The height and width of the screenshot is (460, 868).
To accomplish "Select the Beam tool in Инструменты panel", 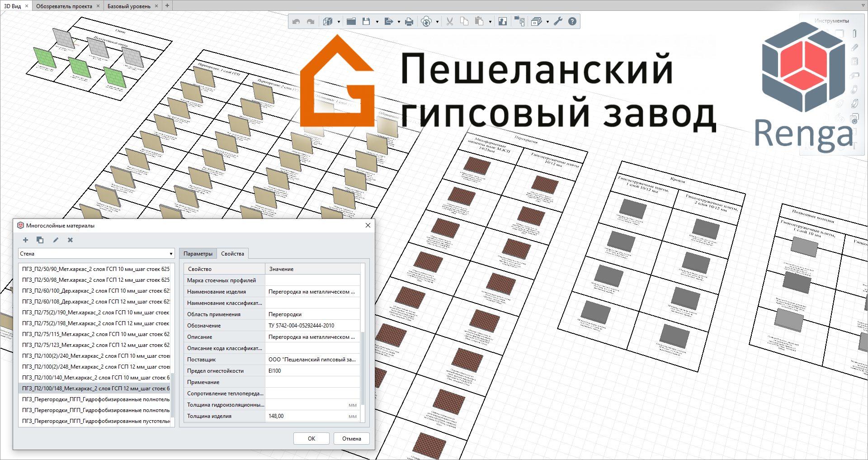I will [854, 47].
